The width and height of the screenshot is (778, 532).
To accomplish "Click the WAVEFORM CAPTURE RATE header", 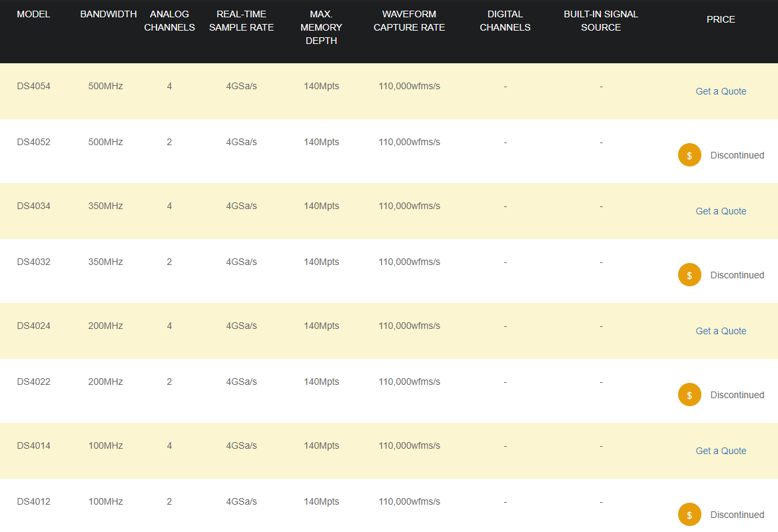I will point(409,21).
